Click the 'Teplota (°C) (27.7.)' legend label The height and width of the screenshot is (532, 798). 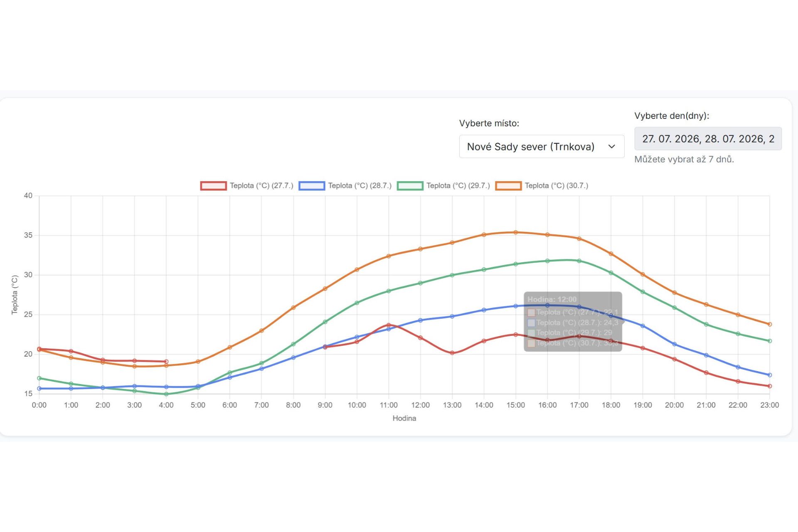tap(261, 186)
